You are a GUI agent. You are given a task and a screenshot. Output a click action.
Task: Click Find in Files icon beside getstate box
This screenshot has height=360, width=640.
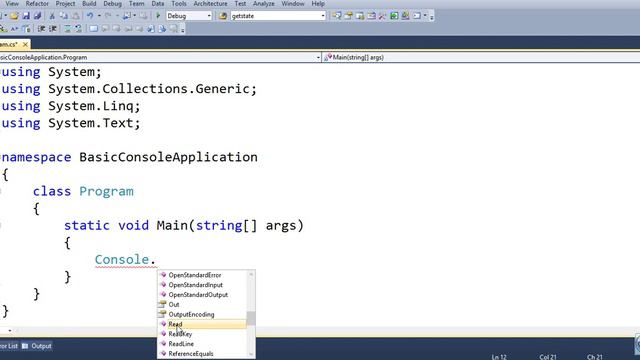[223, 16]
